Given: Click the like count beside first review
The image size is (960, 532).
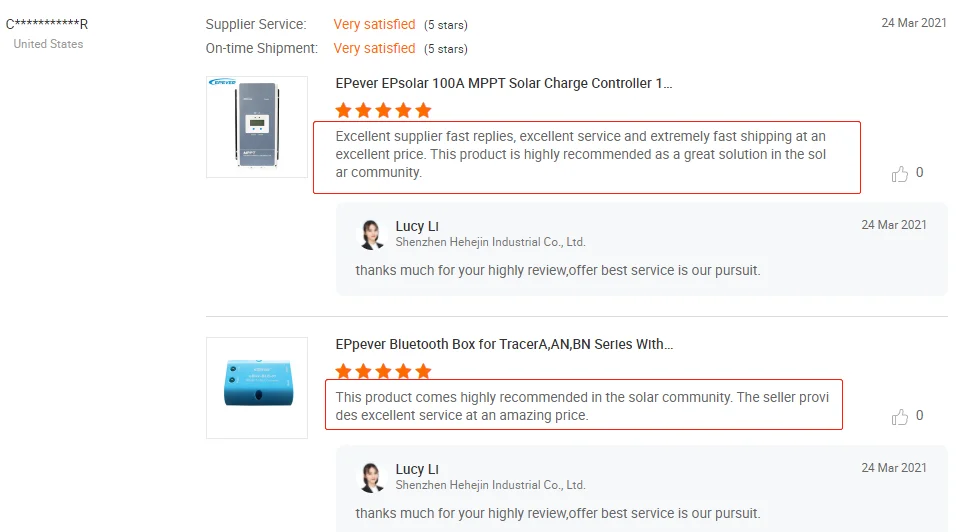Looking at the screenshot, I should 920,172.
